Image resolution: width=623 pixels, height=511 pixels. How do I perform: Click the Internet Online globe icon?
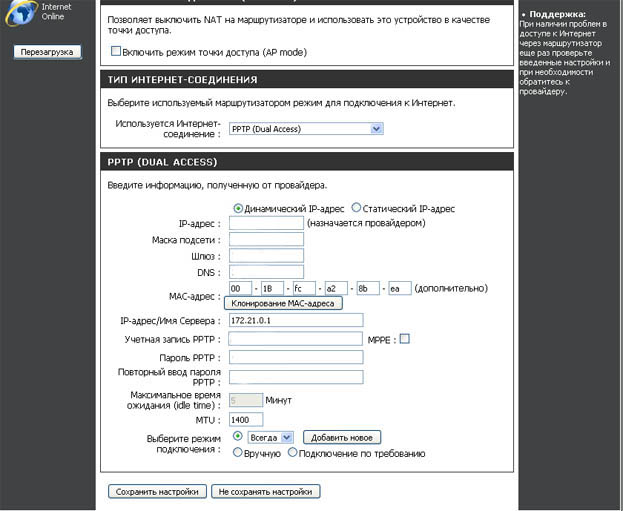pos(22,11)
